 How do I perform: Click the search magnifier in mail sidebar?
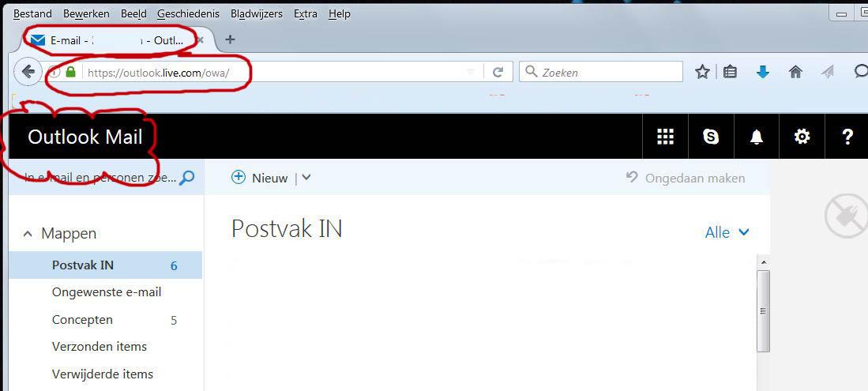(187, 177)
